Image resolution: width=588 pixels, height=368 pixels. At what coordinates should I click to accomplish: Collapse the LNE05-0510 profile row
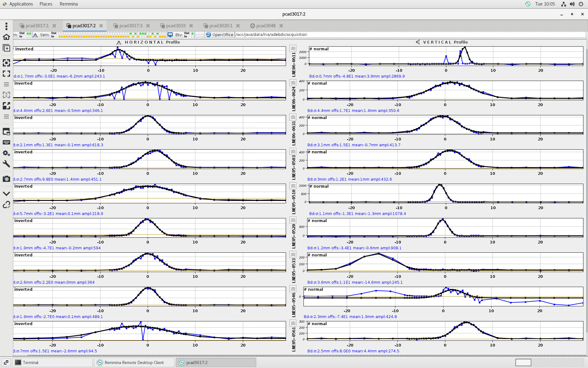click(x=293, y=186)
